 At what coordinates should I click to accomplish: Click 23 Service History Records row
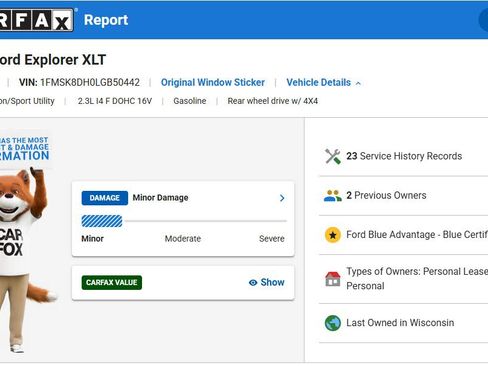pyautogui.click(x=403, y=156)
